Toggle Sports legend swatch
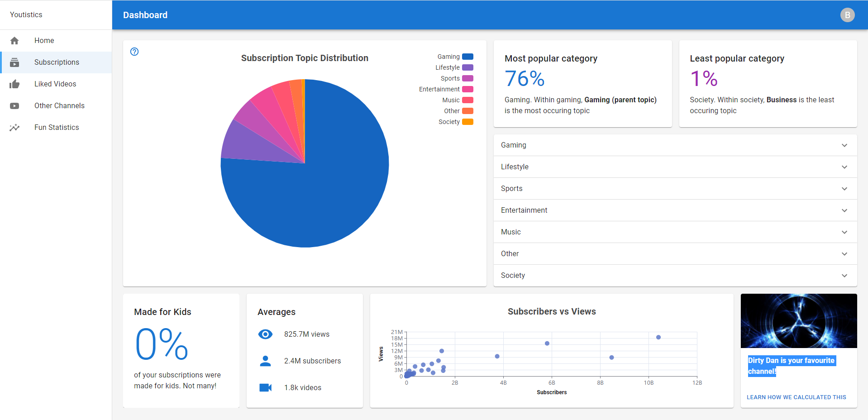The image size is (868, 420). pyautogui.click(x=467, y=78)
